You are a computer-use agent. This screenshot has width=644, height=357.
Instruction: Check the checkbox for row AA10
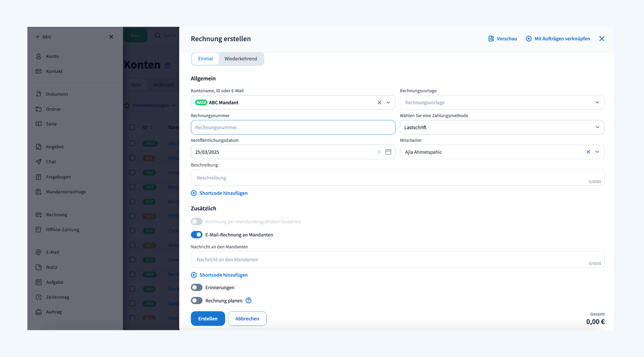point(132,143)
